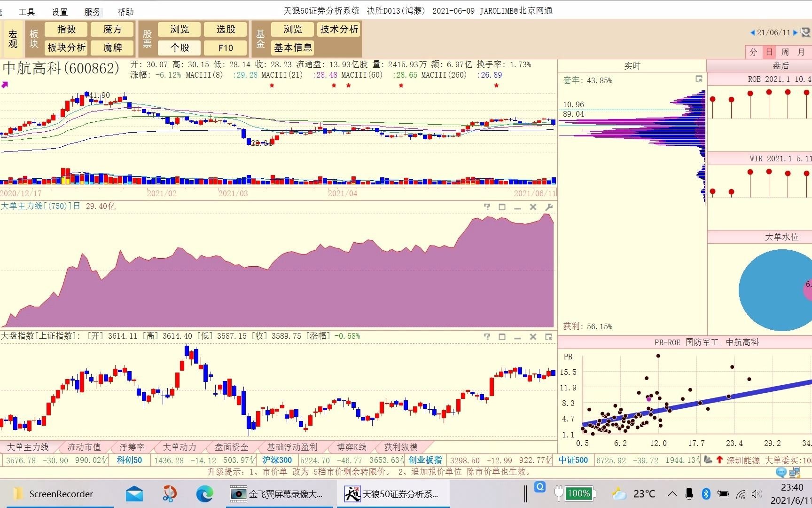This screenshot has height=508, width=812.
Task: Click the chat bubble icon in status bar
Action: click(x=781, y=472)
